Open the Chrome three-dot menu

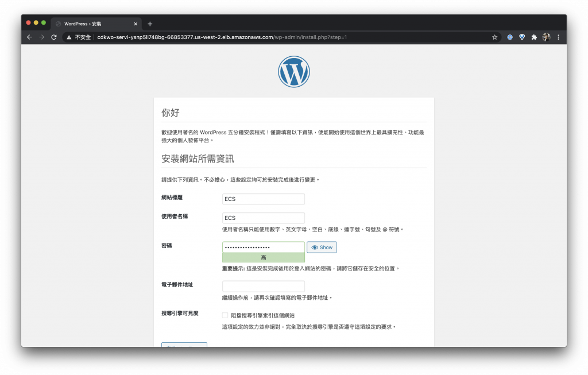tap(558, 37)
